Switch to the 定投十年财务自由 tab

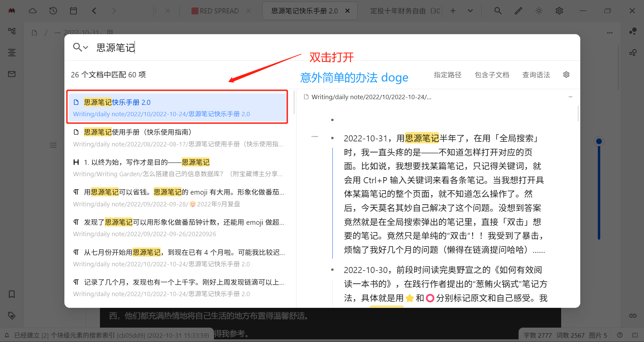pyautogui.click(x=405, y=10)
